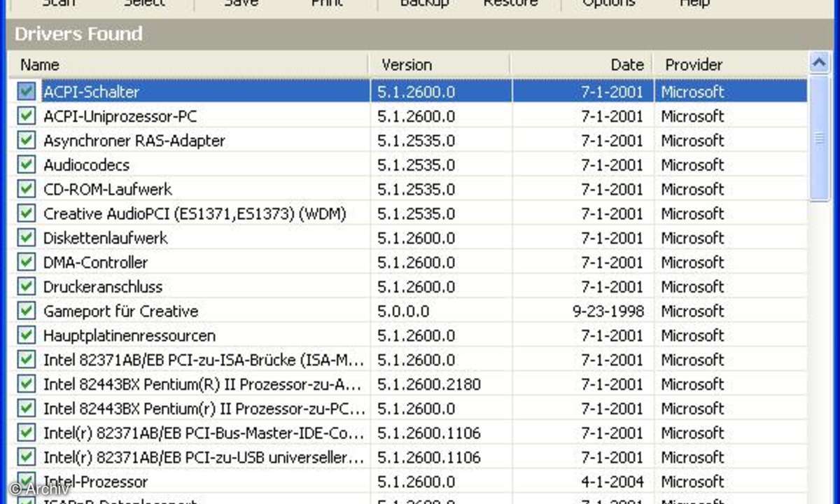Click the date 4-1-2004
This screenshot has height=504, width=840.
pyautogui.click(x=612, y=482)
